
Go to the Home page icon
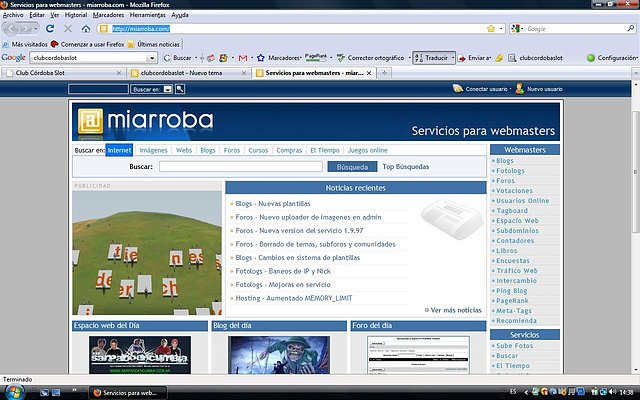(86, 29)
